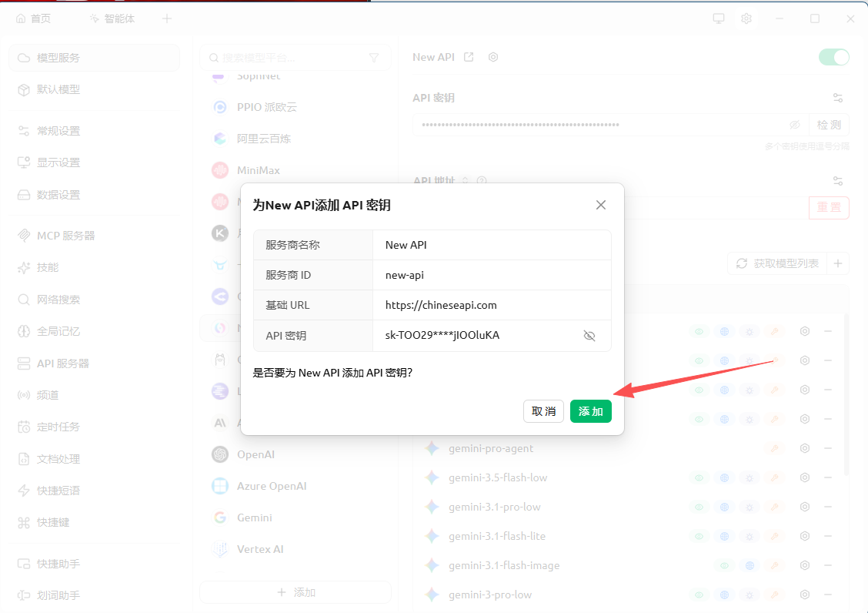Screen dimensions: 868x613
Task: Open API 服务器 settings section
Action: [x=94, y=363]
